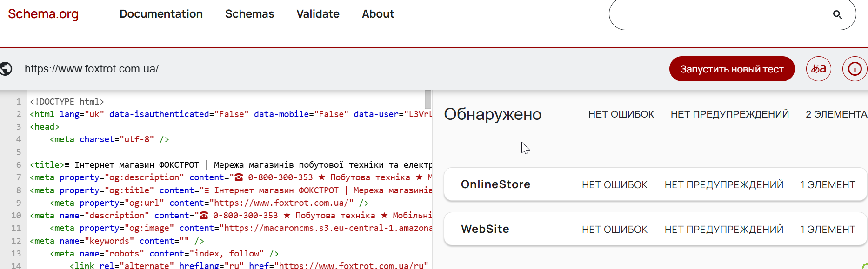
Task: Click the og:title meta line
Action: point(230,190)
